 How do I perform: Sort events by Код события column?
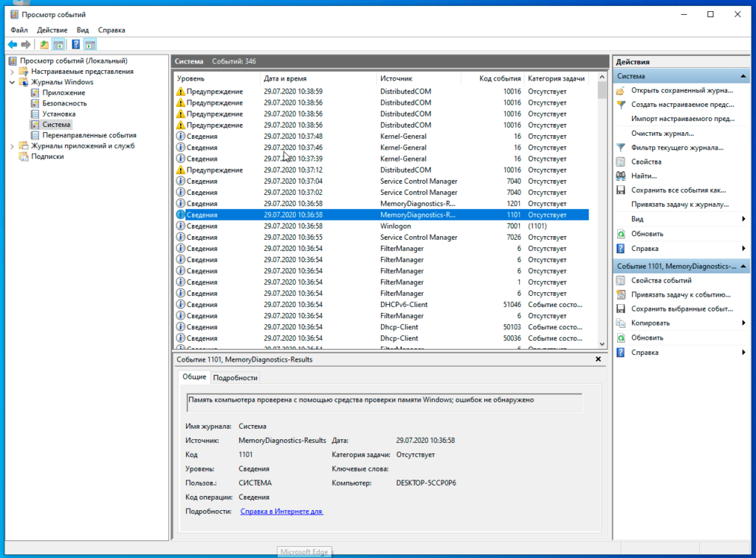[x=500, y=78]
